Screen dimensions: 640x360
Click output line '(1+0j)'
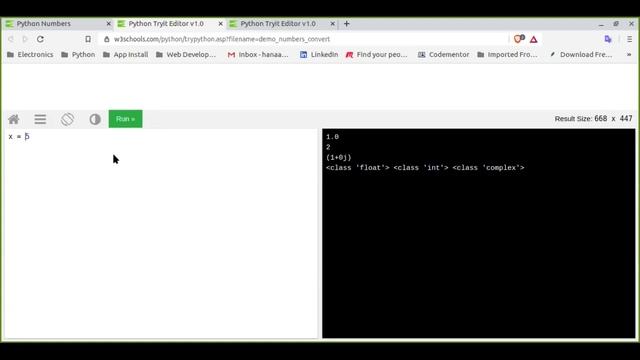339,158
